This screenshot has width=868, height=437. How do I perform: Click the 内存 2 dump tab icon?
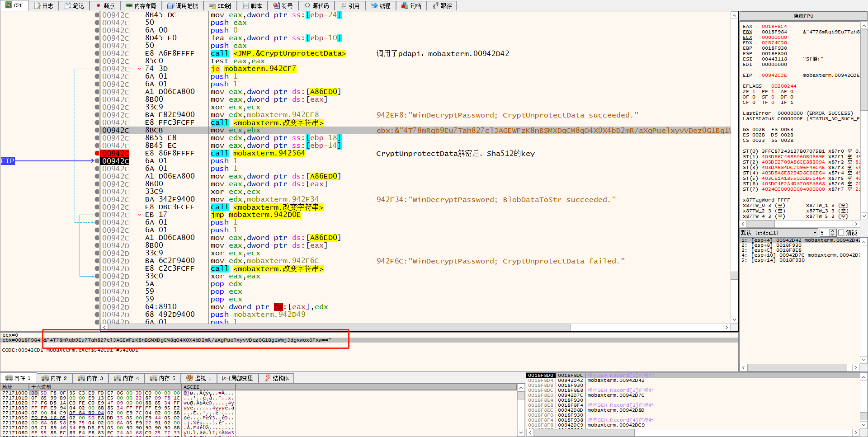pyautogui.click(x=45, y=378)
